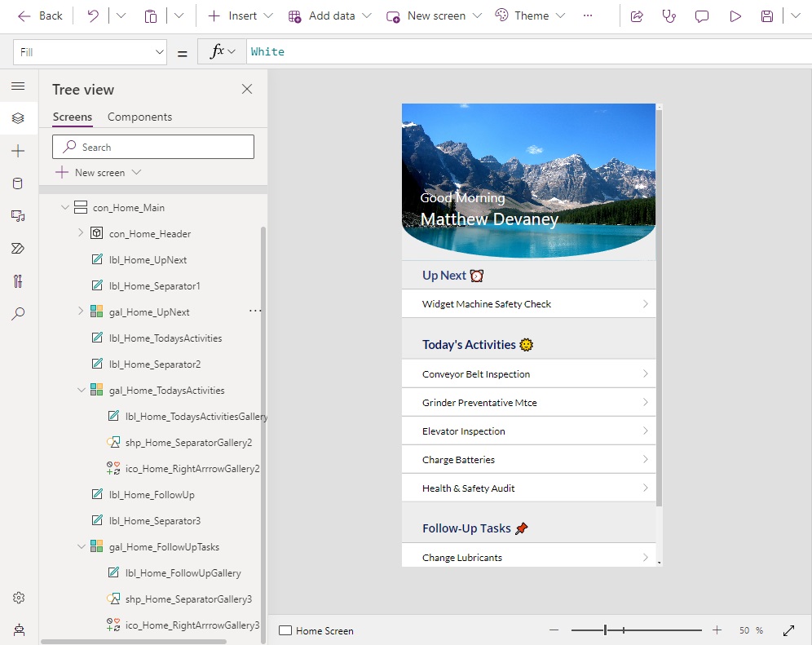Click the formula bar containing White
This screenshot has height=645, width=812.
[529, 52]
